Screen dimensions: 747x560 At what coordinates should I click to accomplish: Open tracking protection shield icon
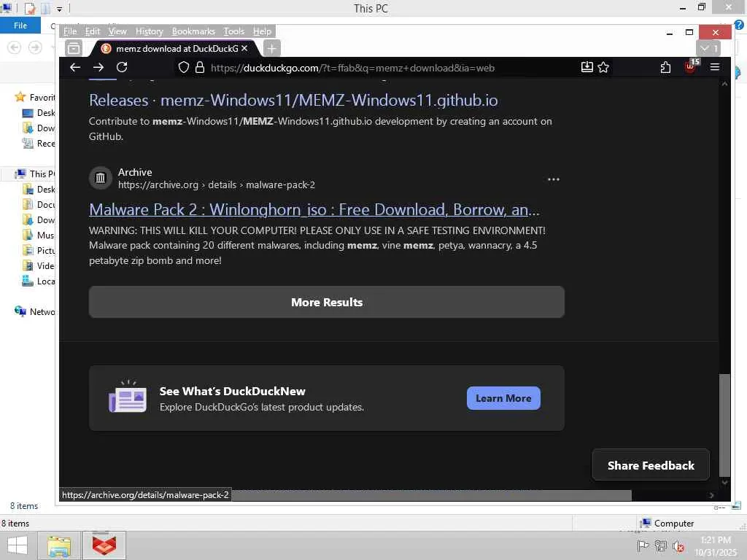coord(183,68)
